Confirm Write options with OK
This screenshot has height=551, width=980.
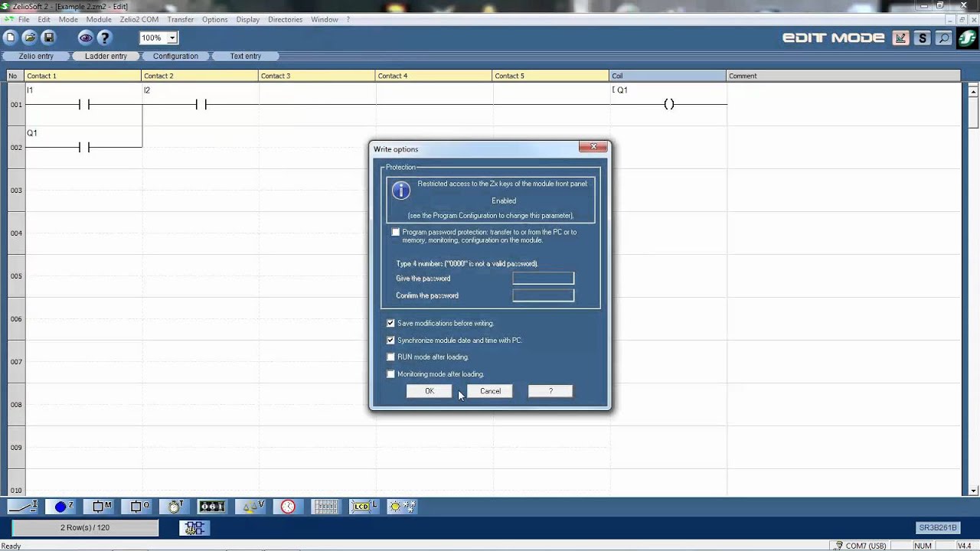click(x=430, y=391)
